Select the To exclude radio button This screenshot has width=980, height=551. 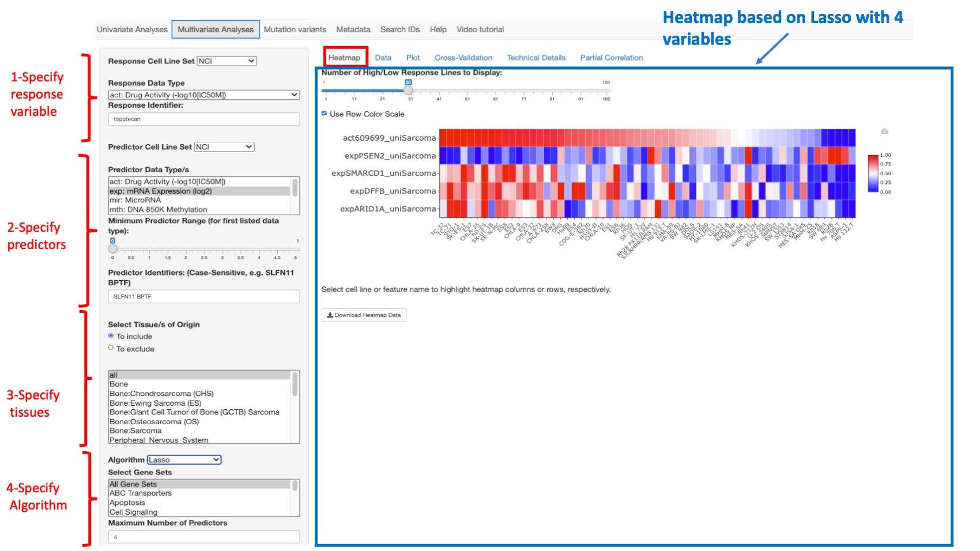click(111, 347)
